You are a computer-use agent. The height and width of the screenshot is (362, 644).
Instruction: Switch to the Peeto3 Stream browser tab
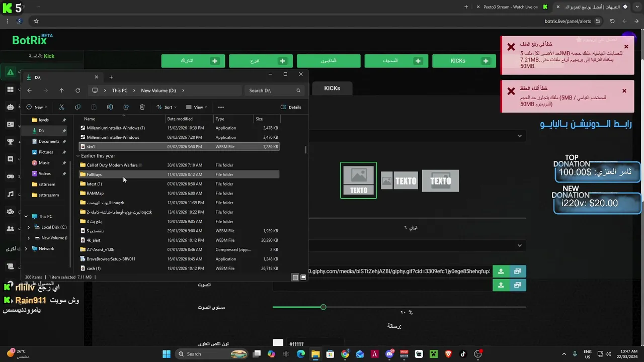pyautogui.click(x=511, y=7)
